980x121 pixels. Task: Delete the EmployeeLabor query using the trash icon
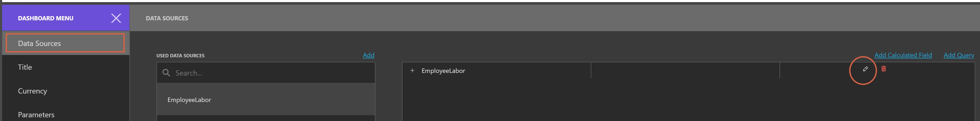point(884,69)
